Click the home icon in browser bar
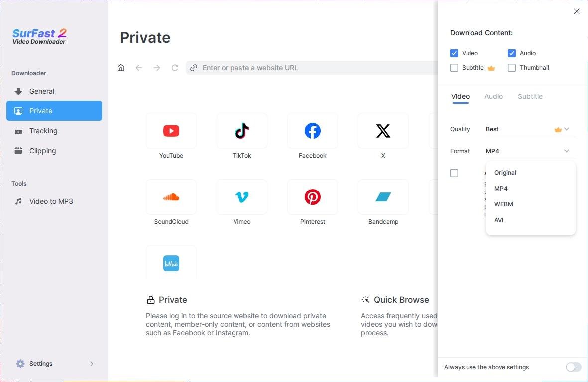This screenshot has width=588, height=382. [121, 68]
